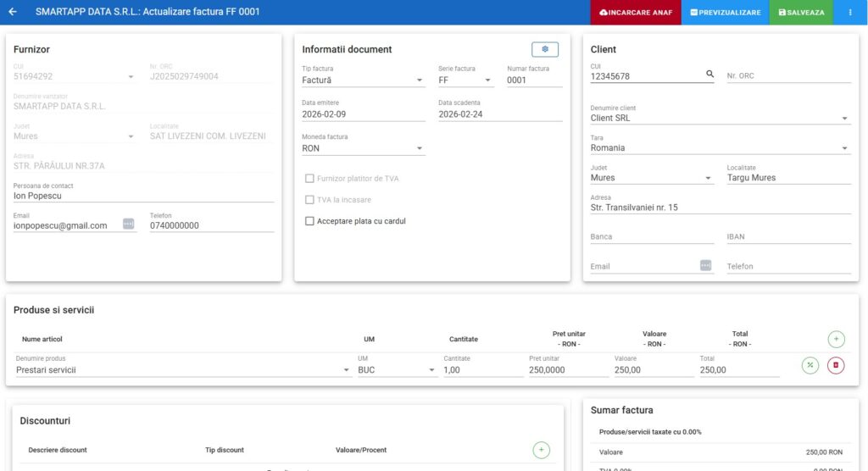868x471 pixels.
Task: Open the three-dot more options menu
Action: [850, 13]
